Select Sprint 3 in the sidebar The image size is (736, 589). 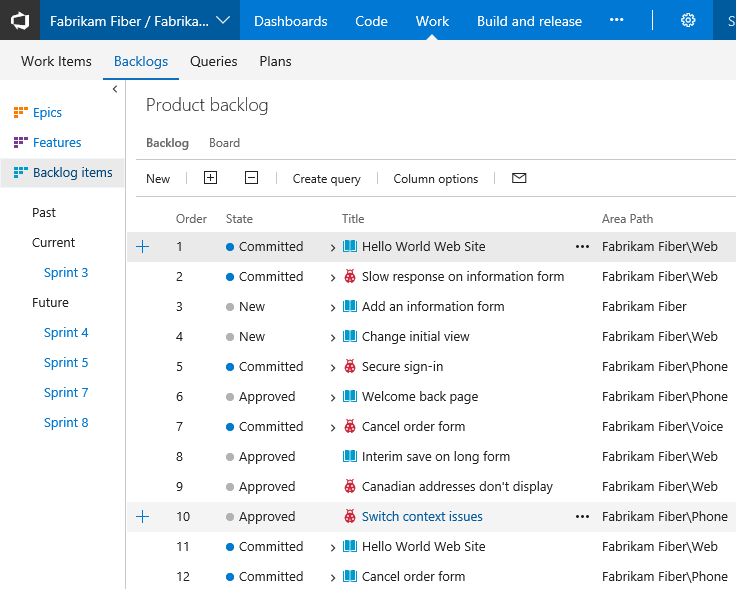pyautogui.click(x=66, y=273)
